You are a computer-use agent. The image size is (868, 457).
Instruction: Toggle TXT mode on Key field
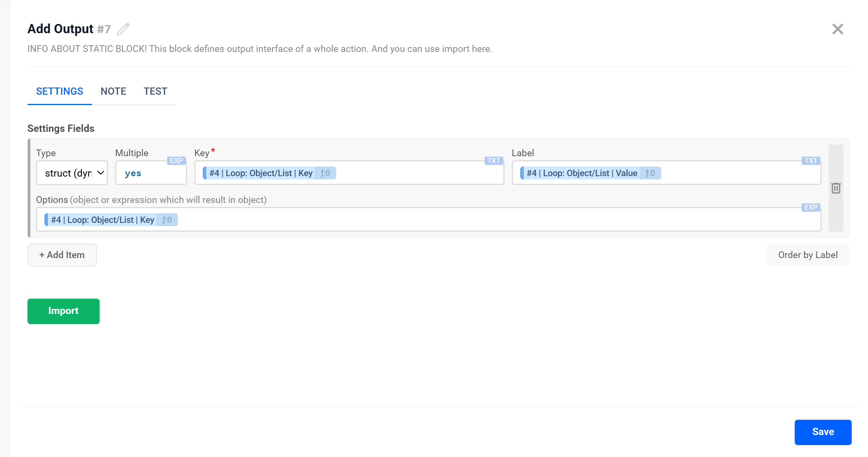coord(494,161)
